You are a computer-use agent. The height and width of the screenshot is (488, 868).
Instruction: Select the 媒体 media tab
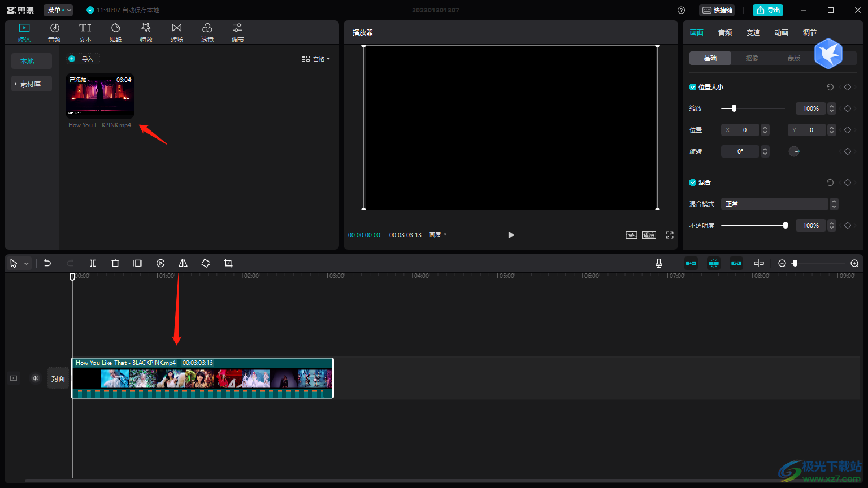click(x=24, y=33)
